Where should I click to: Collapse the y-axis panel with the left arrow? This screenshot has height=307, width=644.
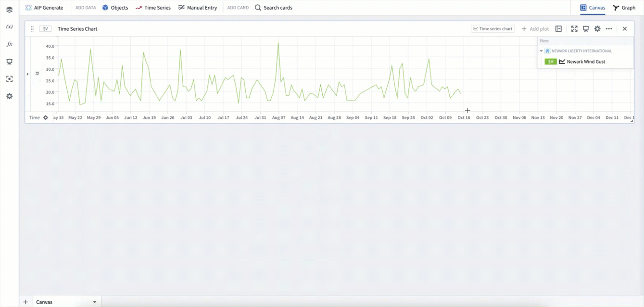coord(27,74)
